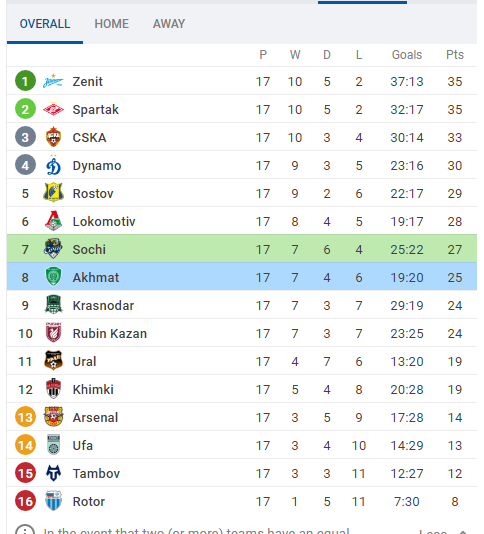
Task: Sort by the Pts column header
Action: (455, 55)
